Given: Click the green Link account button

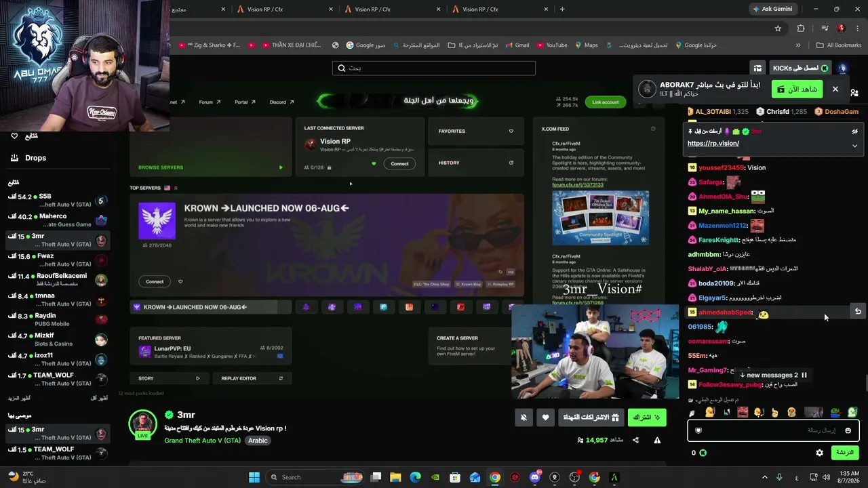Looking at the screenshot, I should (x=605, y=102).
